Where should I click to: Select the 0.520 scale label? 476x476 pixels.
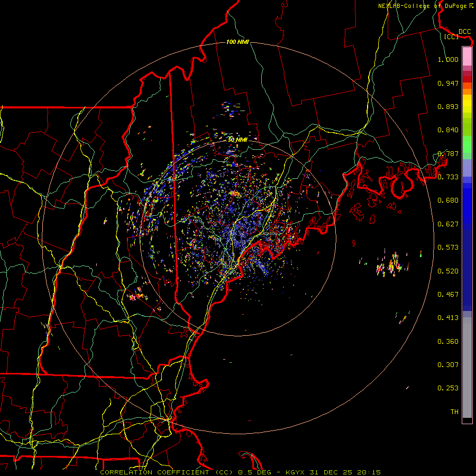(448, 271)
